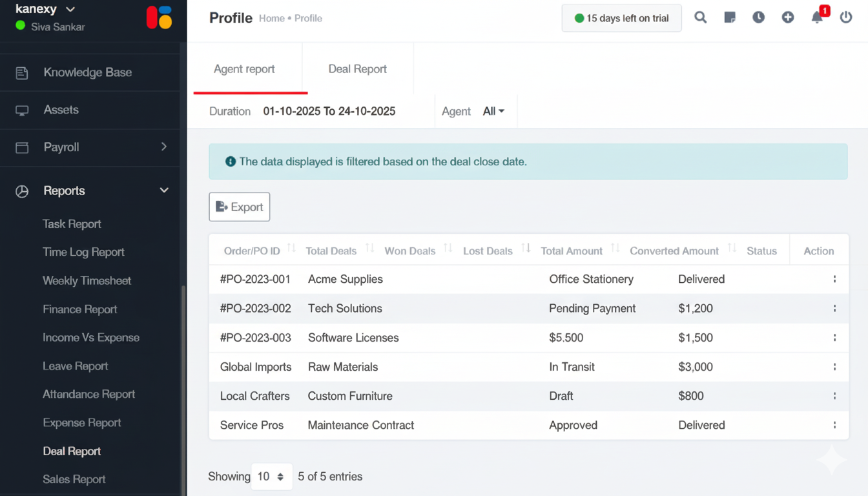Open the sticky note icon in header
This screenshot has height=496, width=868.
(x=730, y=17)
